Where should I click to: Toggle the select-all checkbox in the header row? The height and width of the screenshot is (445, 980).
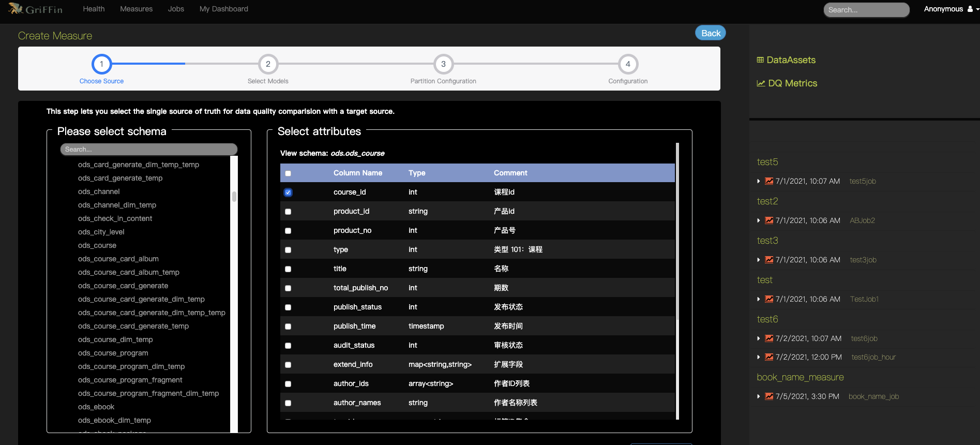click(x=288, y=173)
